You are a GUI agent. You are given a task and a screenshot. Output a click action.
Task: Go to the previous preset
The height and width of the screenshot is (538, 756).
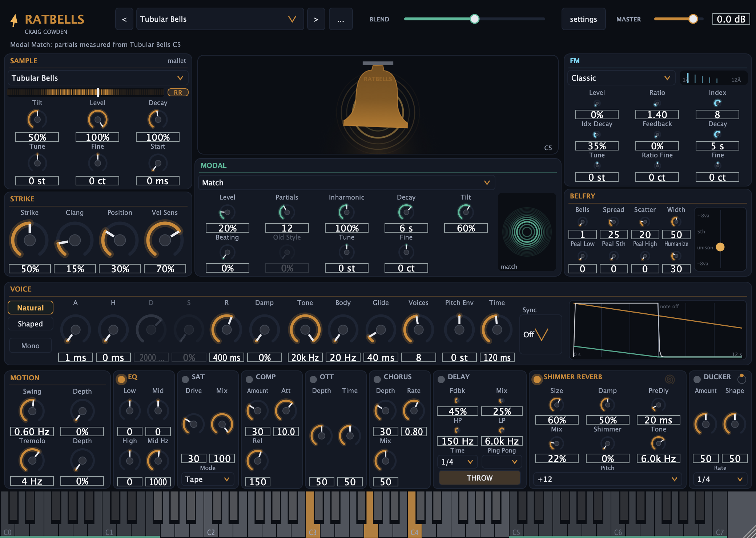[124, 19]
